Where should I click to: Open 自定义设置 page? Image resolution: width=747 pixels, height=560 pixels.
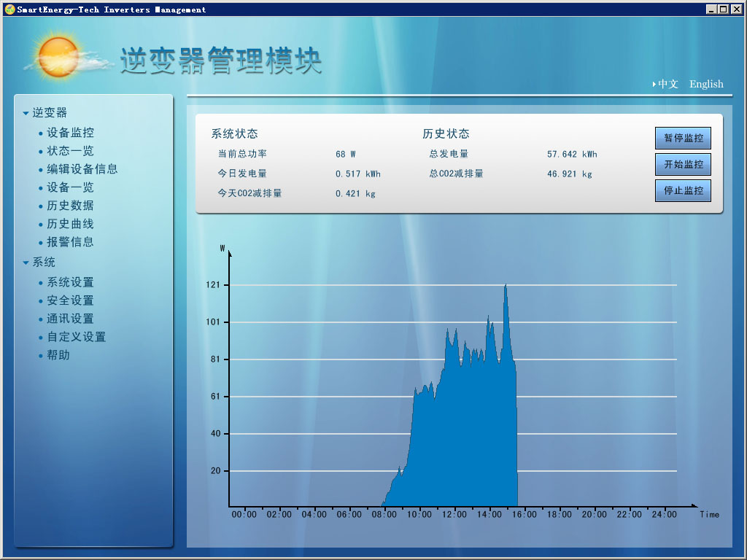tap(76, 337)
